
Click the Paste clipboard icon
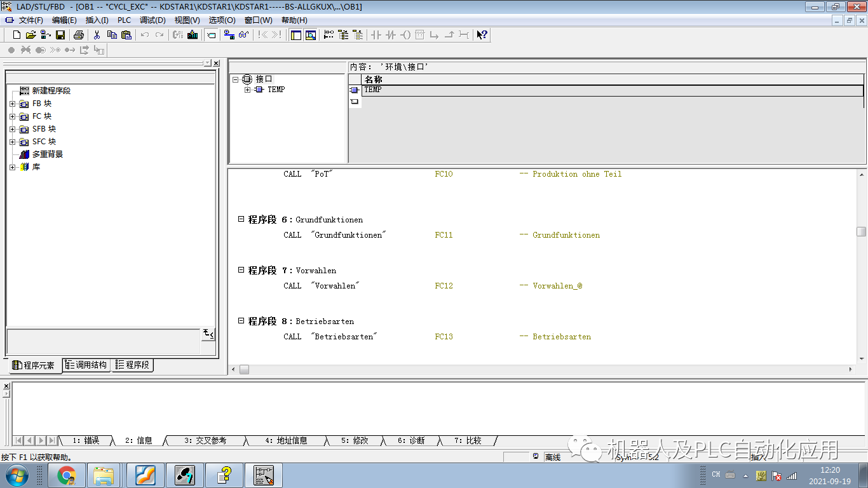coord(126,35)
